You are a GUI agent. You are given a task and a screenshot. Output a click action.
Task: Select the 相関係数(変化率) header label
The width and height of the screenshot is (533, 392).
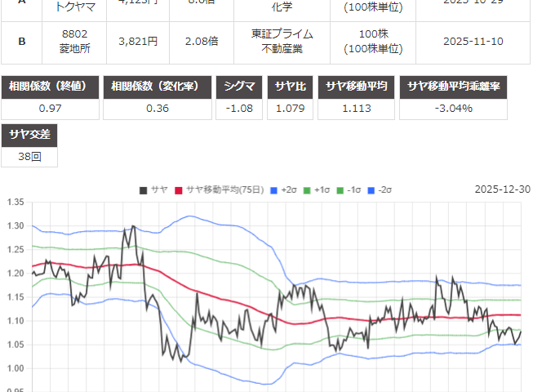[157, 87]
